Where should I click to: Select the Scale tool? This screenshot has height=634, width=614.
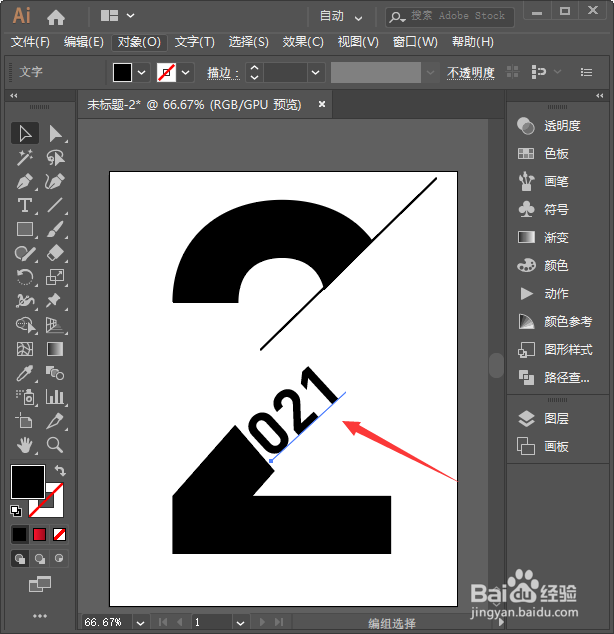click(55, 277)
